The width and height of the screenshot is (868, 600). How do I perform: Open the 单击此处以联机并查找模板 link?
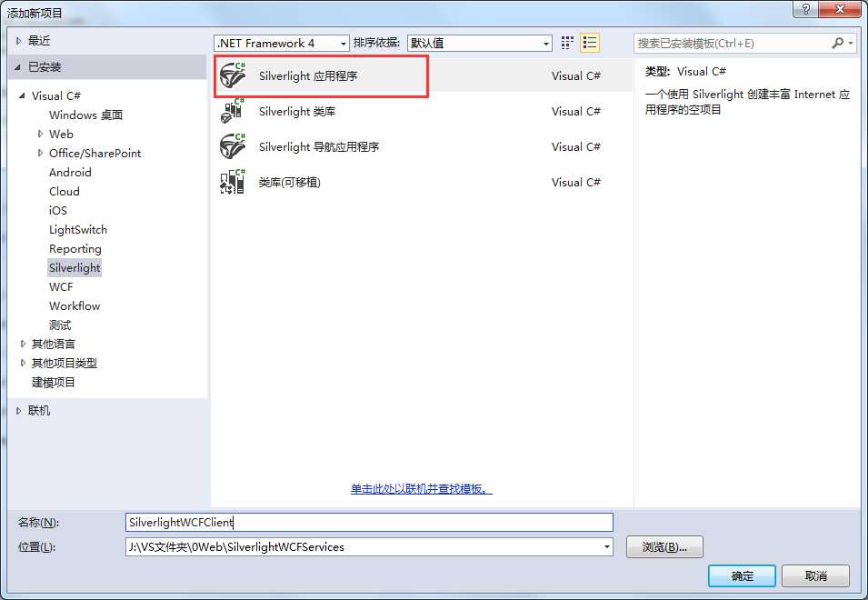(421, 489)
